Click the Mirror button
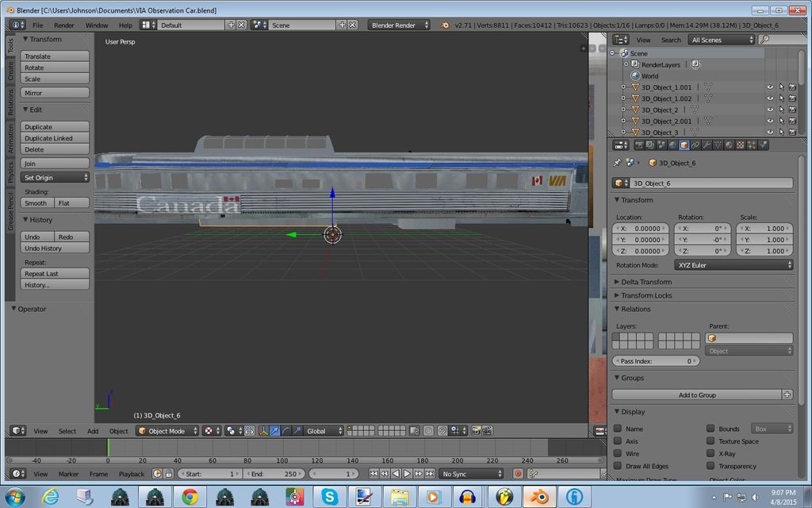The height and width of the screenshot is (508, 812). pos(55,93)
